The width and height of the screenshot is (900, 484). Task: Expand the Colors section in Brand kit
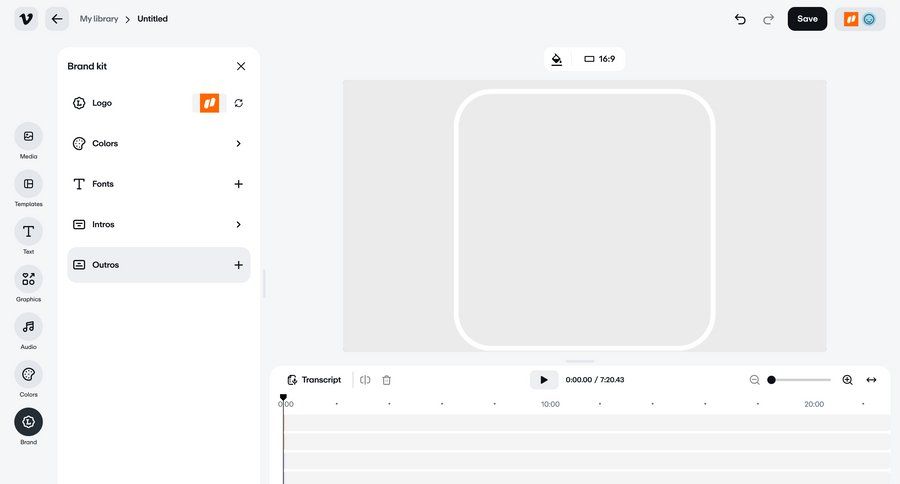tap(238, 144)
